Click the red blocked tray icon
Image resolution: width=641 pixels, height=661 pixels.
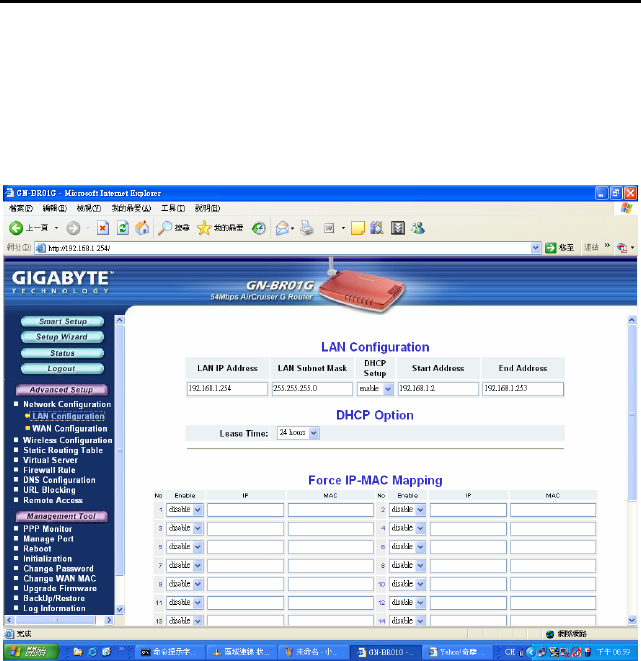coord(576,652)
